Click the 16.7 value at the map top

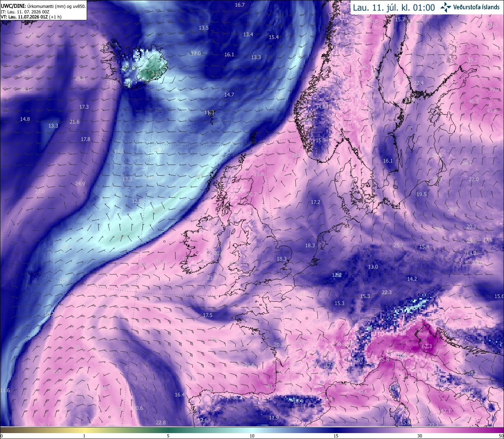[240, 5]
